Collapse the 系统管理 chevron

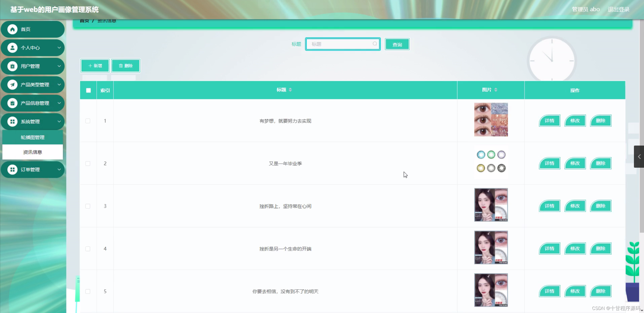point(59,121)
